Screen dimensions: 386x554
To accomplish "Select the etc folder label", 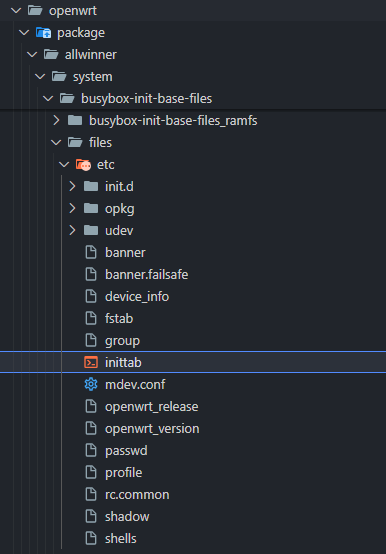I will [x=106, y=164].
